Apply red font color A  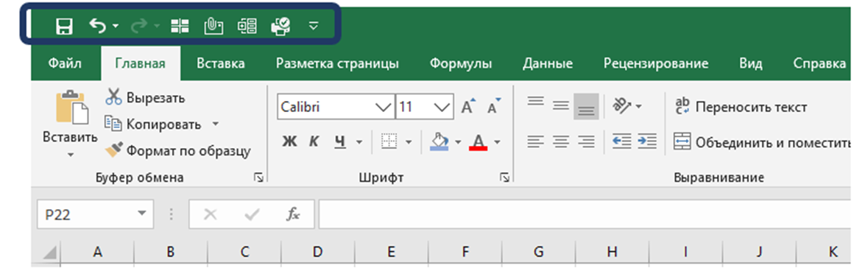pyautogui.click(x=478, y=141)
